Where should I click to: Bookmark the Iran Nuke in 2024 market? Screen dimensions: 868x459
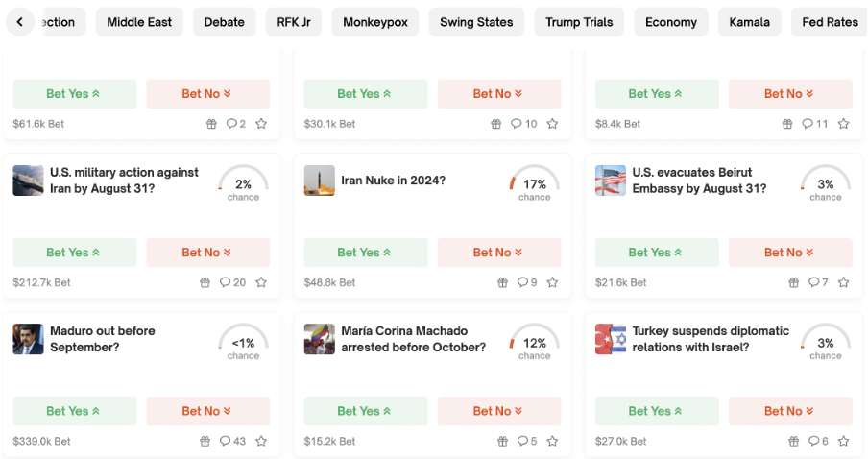(x=552, y=283)
